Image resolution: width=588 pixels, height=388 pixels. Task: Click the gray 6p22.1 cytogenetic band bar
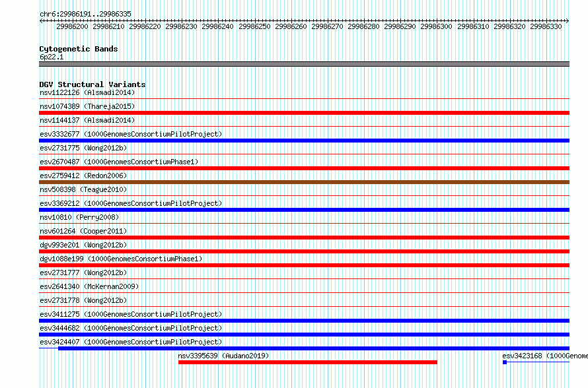coord(304,64)
